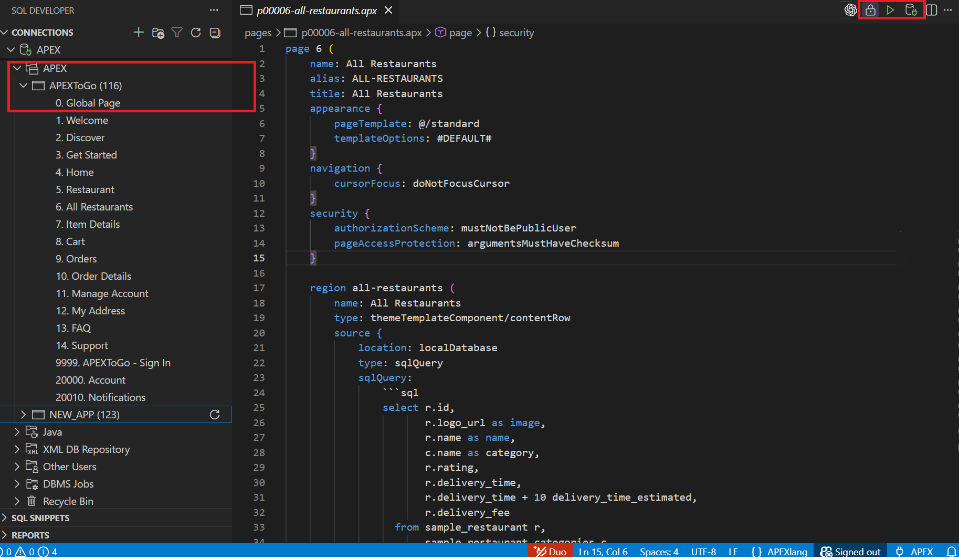Image resolution: width=959 pixels, height=560 pixels.
Task: Click the ChatGPT icon in editor toolbar
Action: 850,10
